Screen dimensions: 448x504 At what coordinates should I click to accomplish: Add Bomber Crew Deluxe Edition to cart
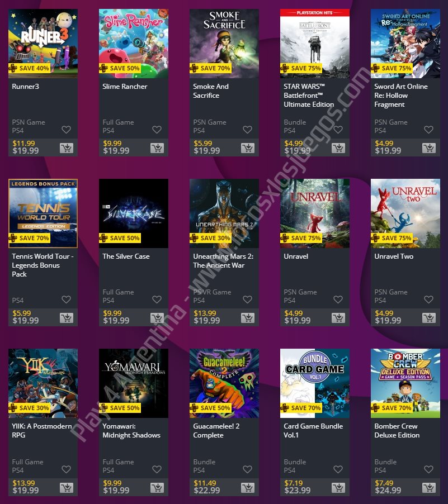point(429,488)
